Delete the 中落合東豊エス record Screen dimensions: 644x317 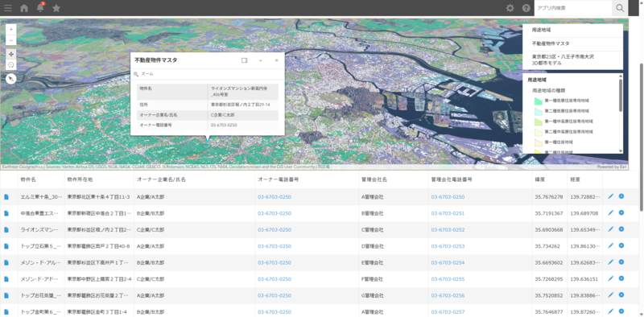[621, 212]
